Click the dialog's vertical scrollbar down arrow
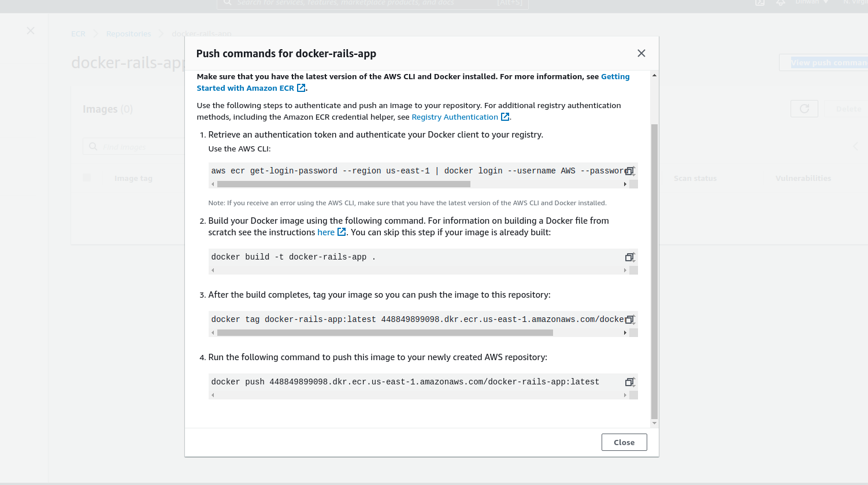868x485 pixels. click(x=654, y=423)
